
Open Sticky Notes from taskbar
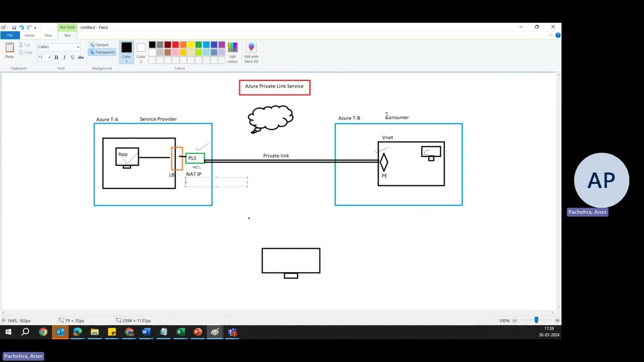tap(112, 332)
